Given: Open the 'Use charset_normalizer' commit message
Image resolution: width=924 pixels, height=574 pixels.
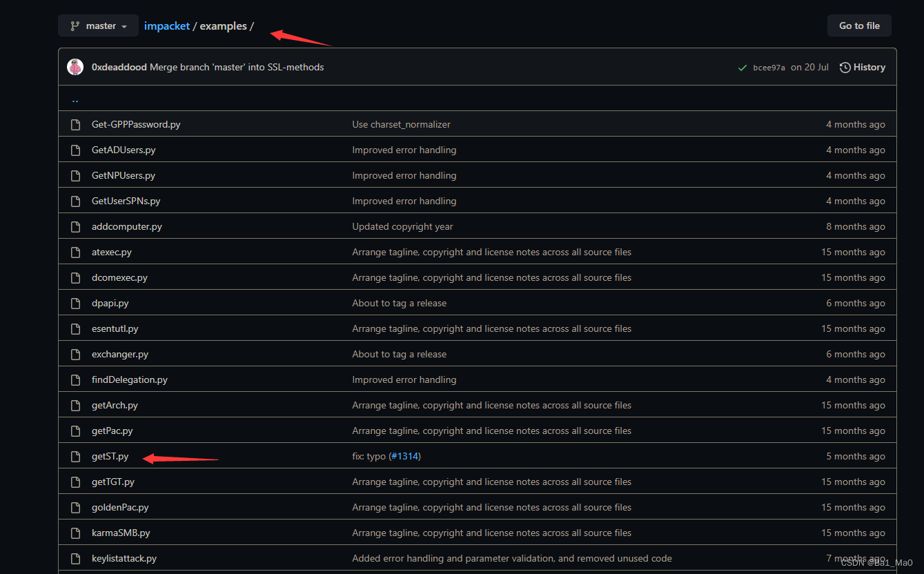Looking at the screenshot, I should tap(402, 124).
